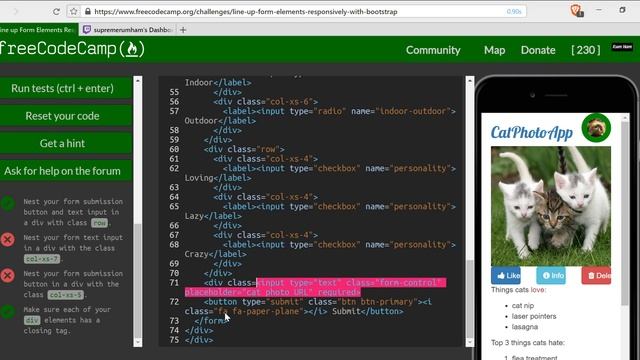Viewport: 640px width, 360px height.
Task: Open the Community navigation link
Action: coord(433,50)
